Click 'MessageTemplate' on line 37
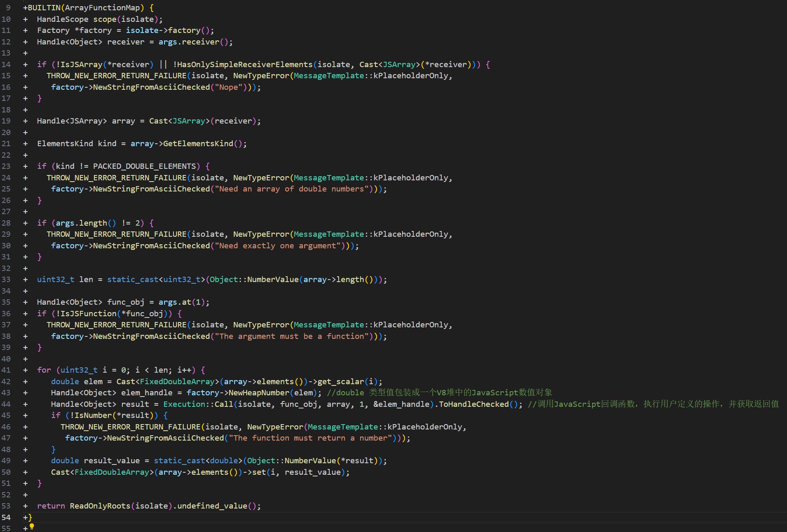 (329, 325)
